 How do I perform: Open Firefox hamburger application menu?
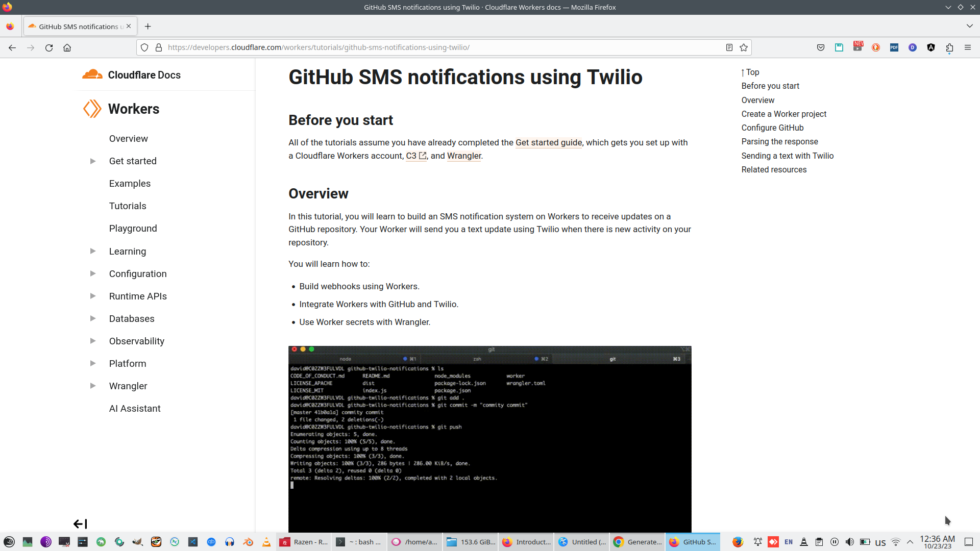pos(968,47)
